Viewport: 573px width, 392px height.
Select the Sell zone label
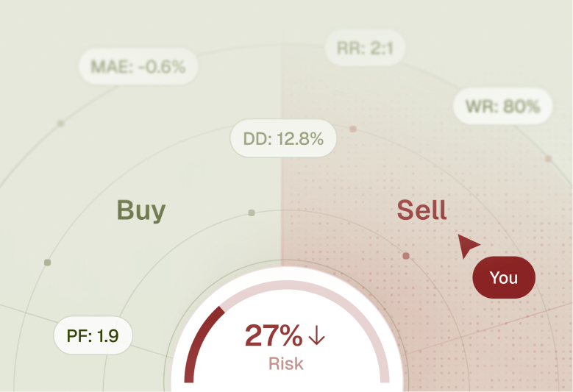(x=421, y=210)
